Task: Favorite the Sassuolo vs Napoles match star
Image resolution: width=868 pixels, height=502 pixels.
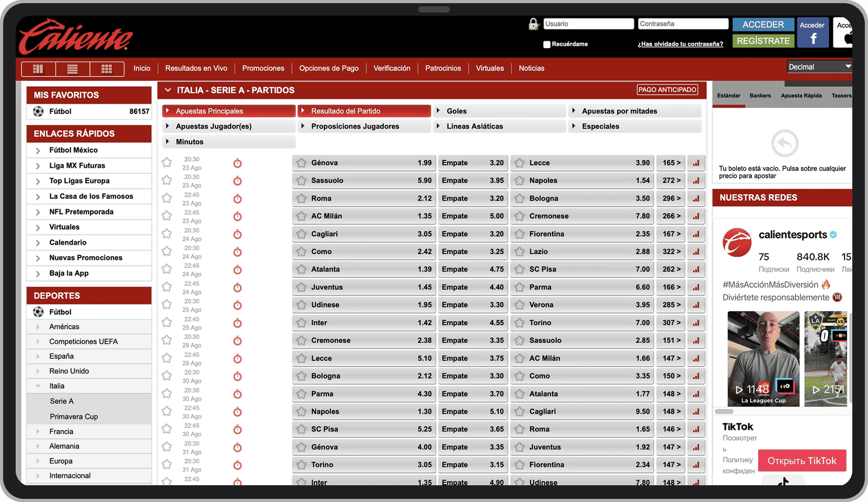Action: (x=167, y=180)
